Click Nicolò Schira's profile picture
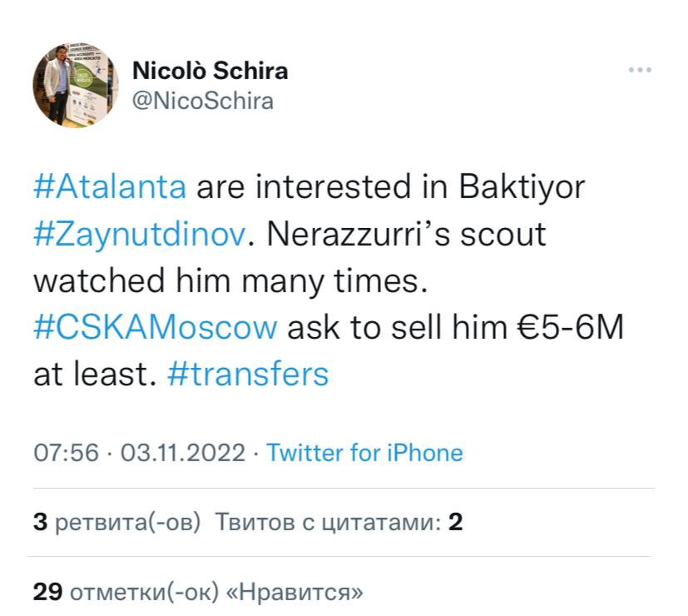Image resolution: width=688 pixels, height=616 pixels. (x=76, y=84)
